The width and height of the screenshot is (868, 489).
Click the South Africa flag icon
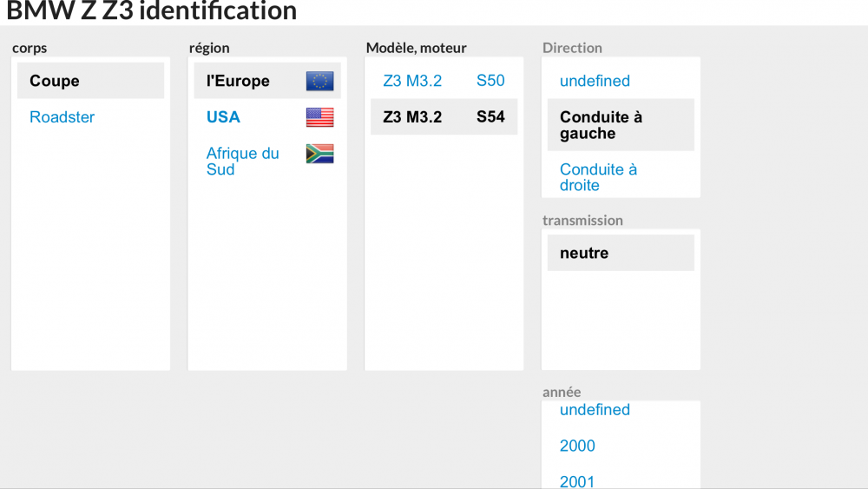[320, 154]
